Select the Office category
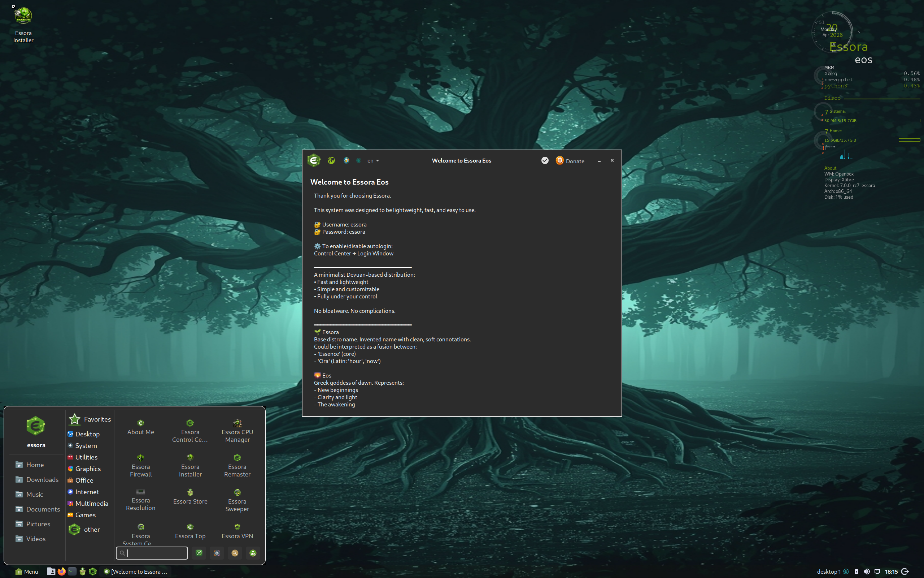 pos(80,480)
